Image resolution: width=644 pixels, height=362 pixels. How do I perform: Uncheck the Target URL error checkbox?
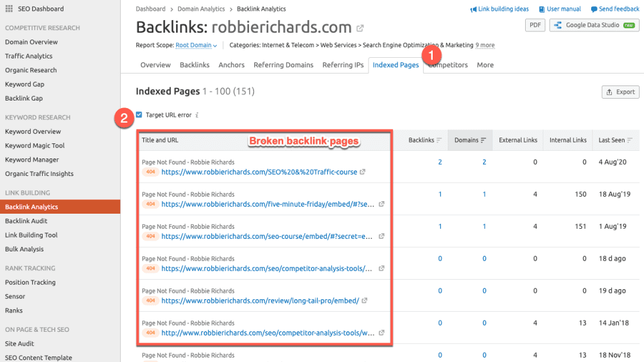[139, 115]
